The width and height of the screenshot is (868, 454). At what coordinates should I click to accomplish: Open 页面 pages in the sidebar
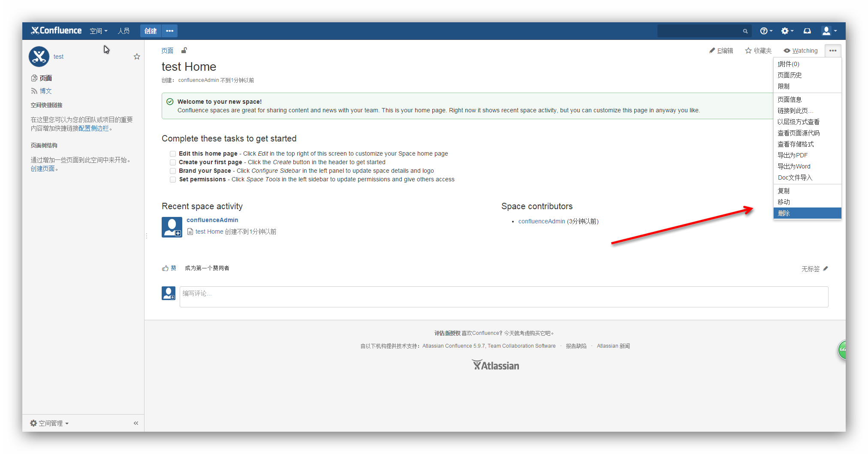[x=42, y=78]
